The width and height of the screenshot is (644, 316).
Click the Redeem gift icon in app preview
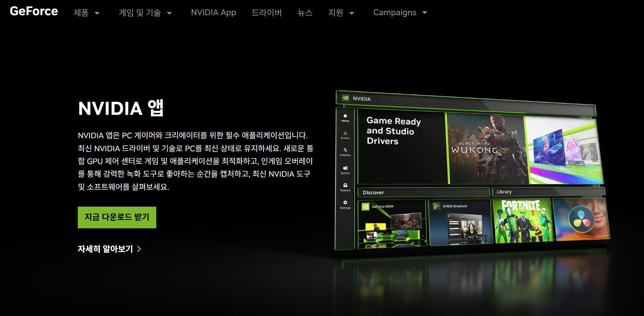345,185
